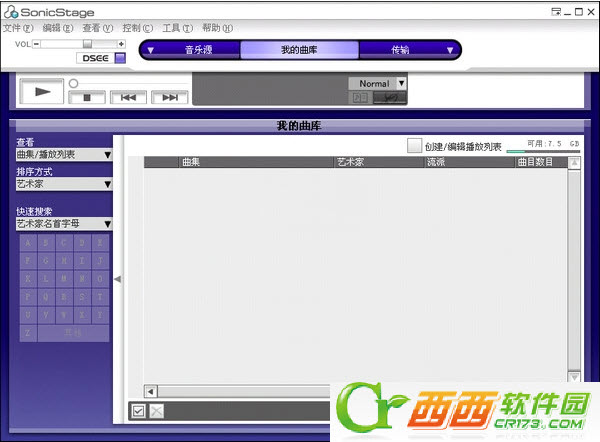Open the 艺术家 sort order dropdown
The image size is (600, 442).
pyautogui.click(x=64, y=184)
